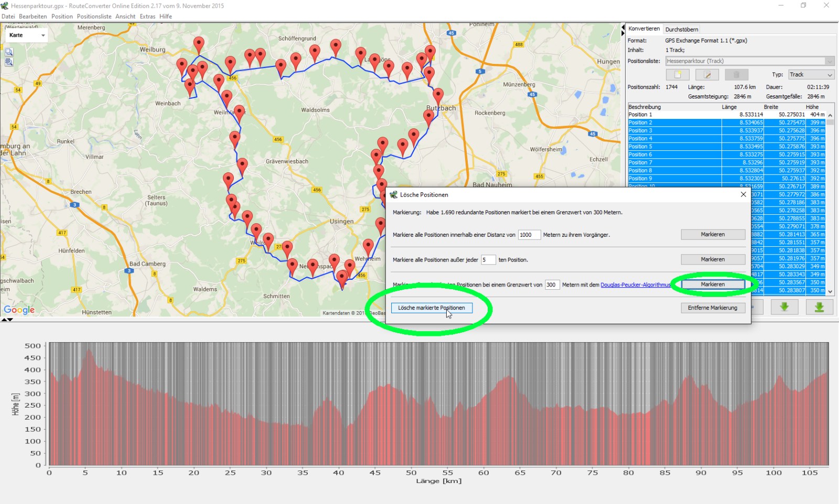Click the zoom-to-selection magnifier icon on map
Screen dimensions: 839x504
pyautogui.click(x=9, y=52)
